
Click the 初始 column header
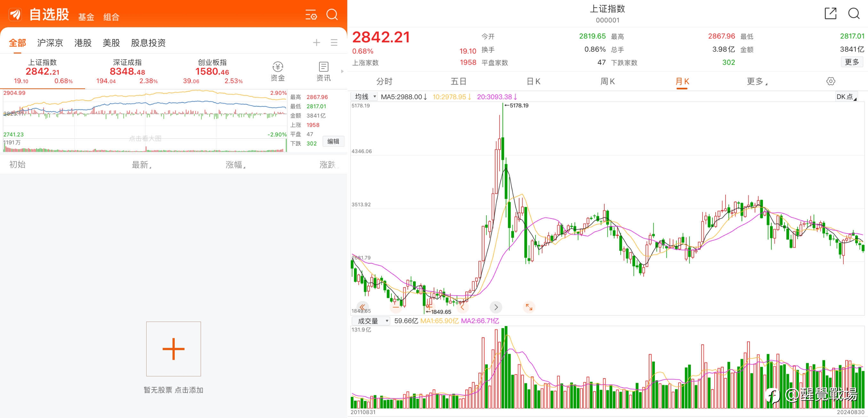[x=17, y=165]
